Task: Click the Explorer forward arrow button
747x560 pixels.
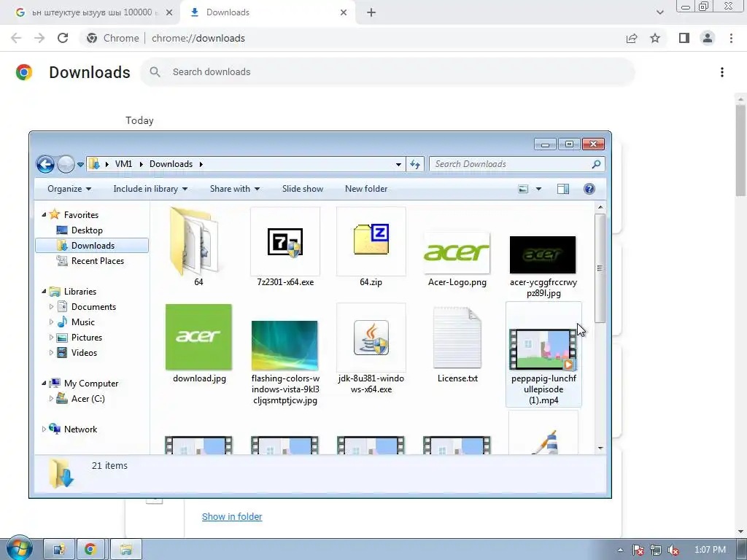Action: click(66, 164)
